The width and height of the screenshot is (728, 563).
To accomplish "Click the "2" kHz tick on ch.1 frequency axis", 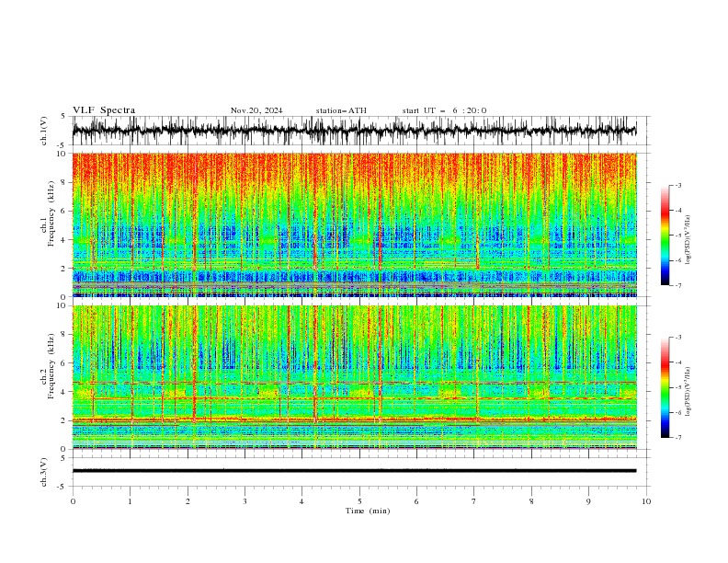I will click(63, 268).
